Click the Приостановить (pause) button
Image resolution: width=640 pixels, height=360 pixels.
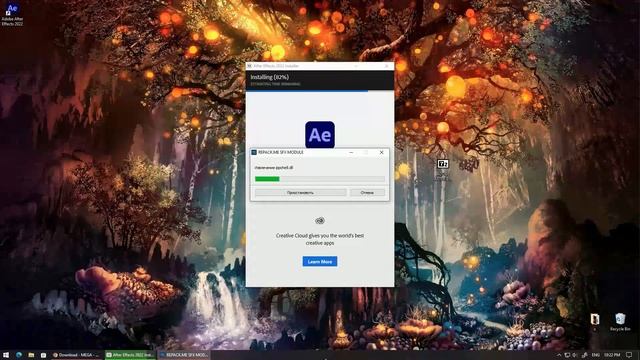300,192
